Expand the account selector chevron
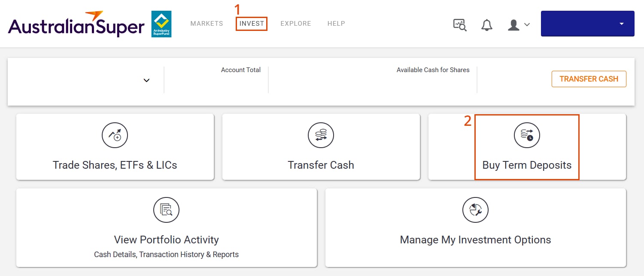The height and width of the screenshot is (276, 644). (x=146, y=80)
